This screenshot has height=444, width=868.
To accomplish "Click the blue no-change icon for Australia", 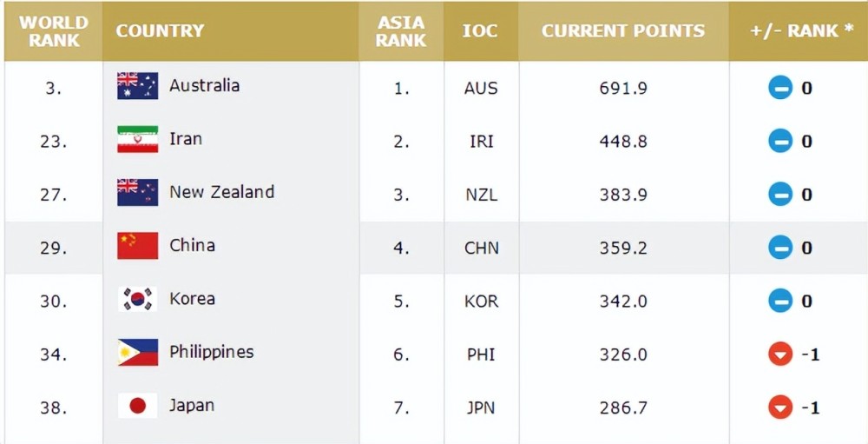I will click(x=780, y=88).
